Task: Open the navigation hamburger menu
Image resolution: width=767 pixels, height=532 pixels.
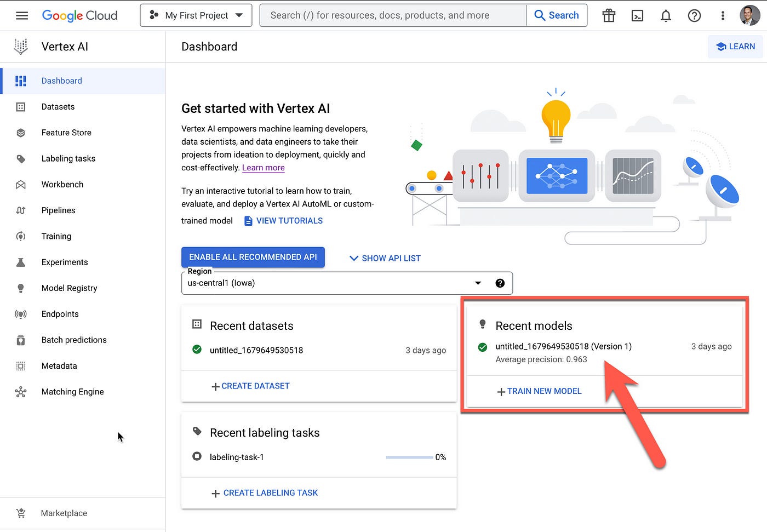Action: tap(22, 15)
